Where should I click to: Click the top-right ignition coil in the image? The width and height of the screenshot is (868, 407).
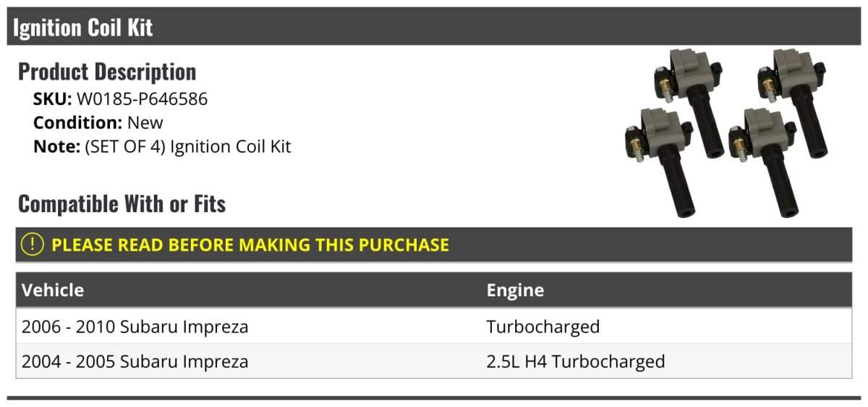tap(796, 101)
